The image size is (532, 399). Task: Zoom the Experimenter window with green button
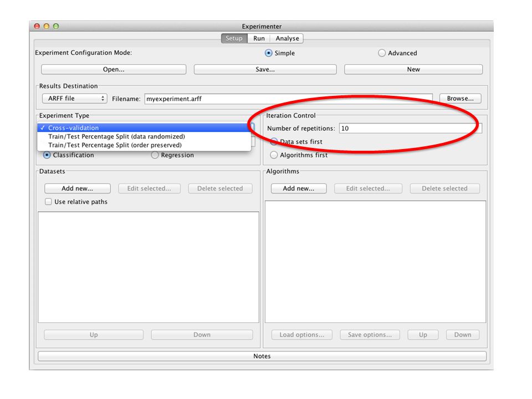pyautogui.click(x=56, y=26)
